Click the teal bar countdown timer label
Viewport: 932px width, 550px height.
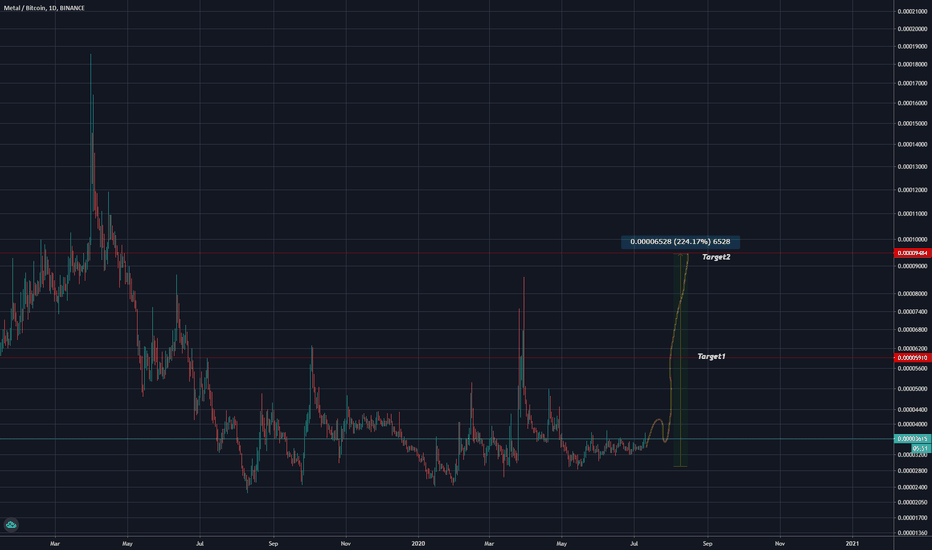[x=920, y=448]
